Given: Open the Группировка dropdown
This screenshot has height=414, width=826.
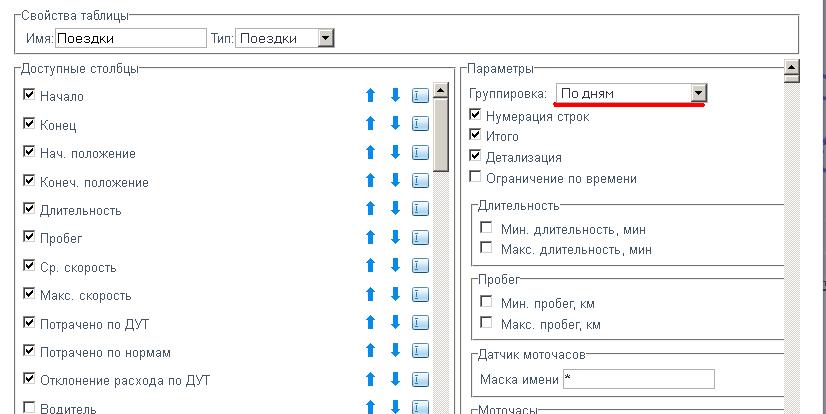Looking at the screenshot, I should [631, 94].
